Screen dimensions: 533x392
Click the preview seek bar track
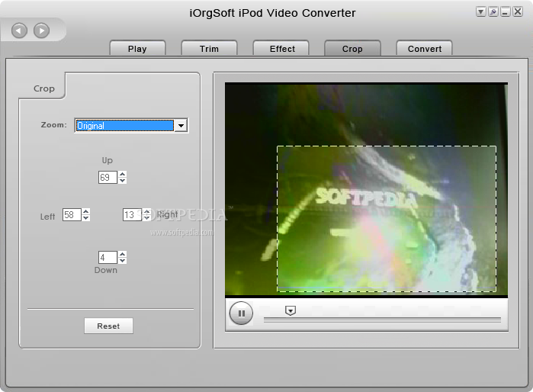click(x=382, y=320)
